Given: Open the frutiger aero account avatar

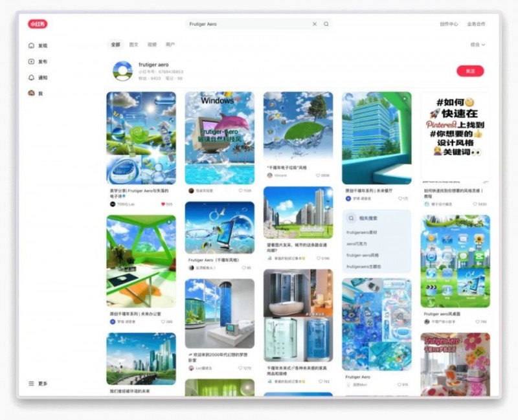Looking at the screenshot, I should [x=122, y=71].
